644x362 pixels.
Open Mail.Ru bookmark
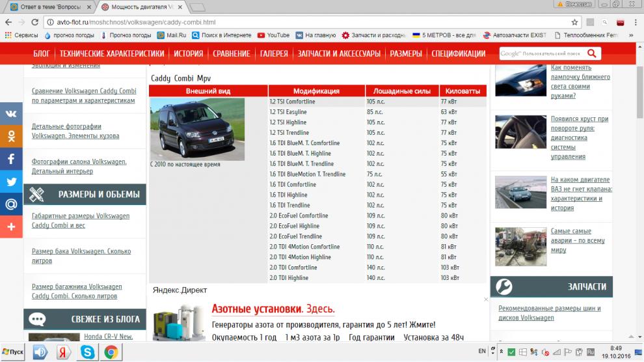[172, 35]
